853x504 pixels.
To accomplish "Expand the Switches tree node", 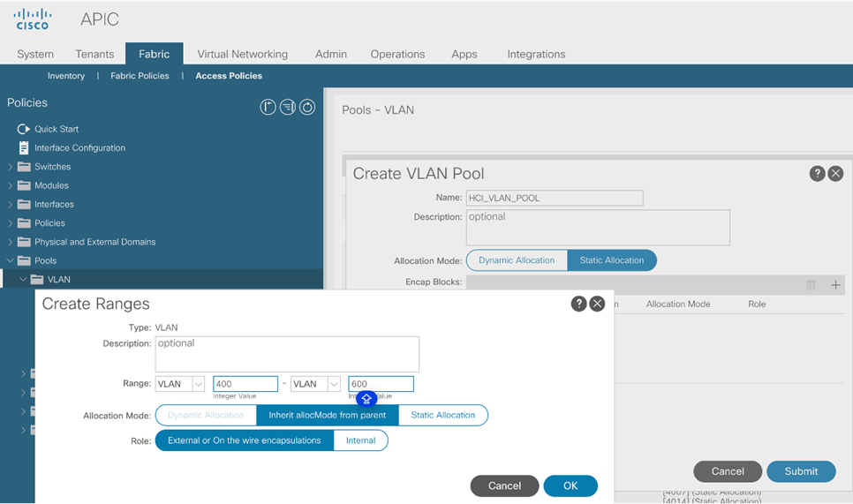I will pyautogui.click(x=10, y=167).
